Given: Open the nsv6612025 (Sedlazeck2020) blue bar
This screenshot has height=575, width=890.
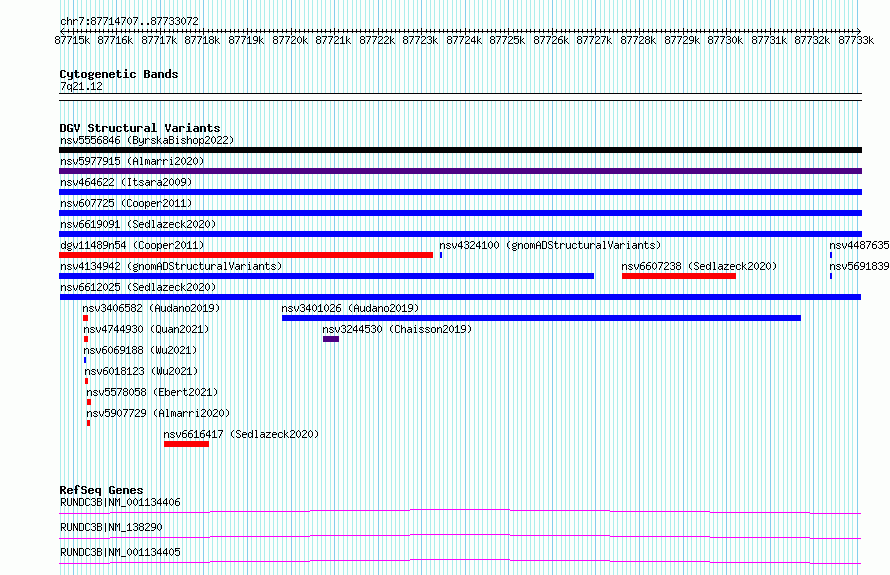Looking at the screenshot, I should click(x=460, y=297).
